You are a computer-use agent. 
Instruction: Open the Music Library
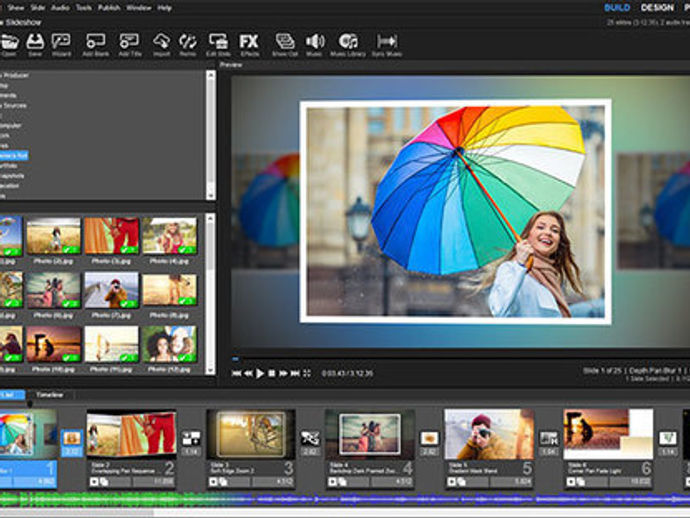coord(348,44)
